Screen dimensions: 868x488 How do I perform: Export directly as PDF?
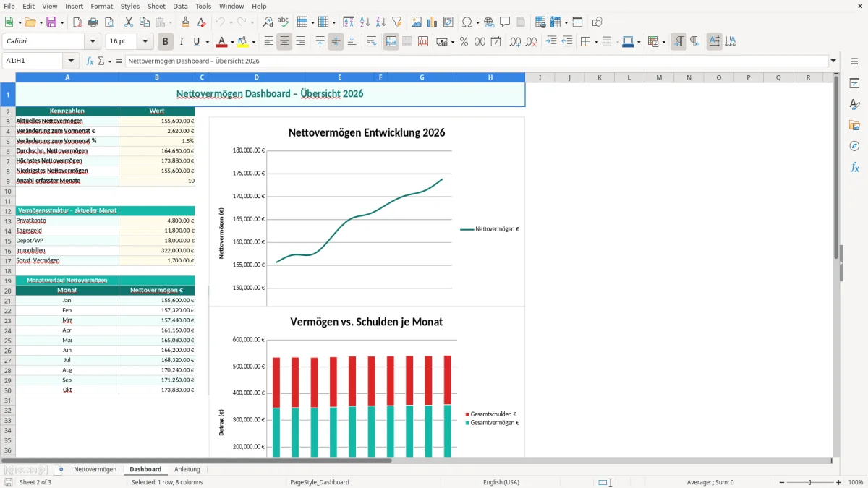(77, 22)
